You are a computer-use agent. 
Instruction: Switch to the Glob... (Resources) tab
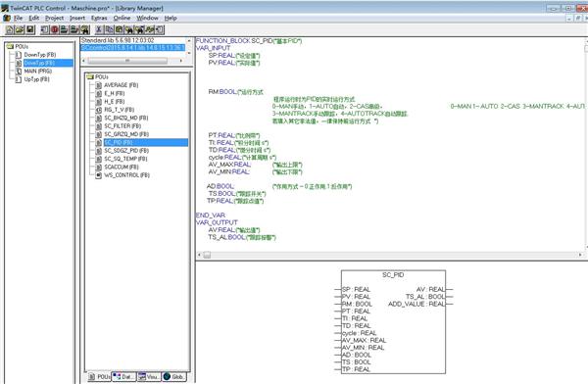point(174,376)
